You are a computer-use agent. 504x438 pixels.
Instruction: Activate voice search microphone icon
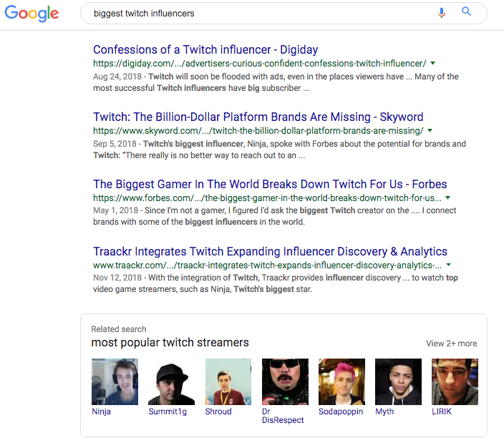pyautogui.click(x=442, y=13)
